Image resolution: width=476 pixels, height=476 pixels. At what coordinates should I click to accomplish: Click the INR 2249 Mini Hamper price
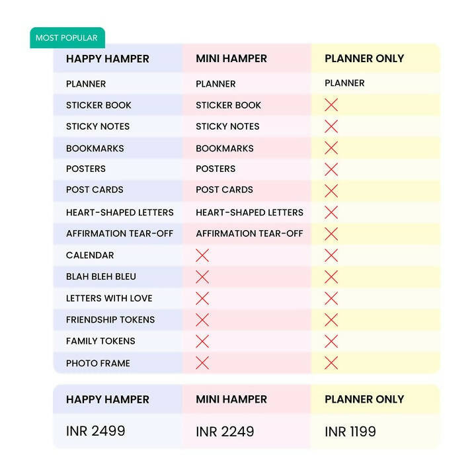pyautogui.click(x=225, y=432)
